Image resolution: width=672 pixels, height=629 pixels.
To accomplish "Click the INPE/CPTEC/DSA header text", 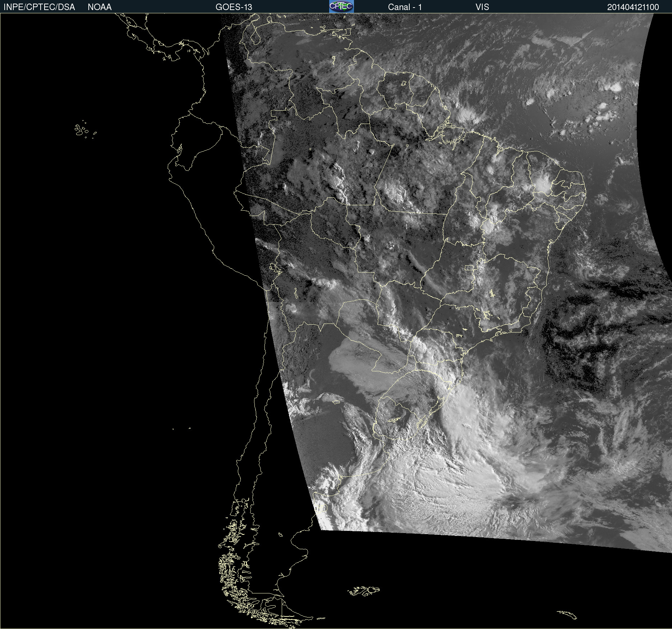I will [x=39, y=7].
